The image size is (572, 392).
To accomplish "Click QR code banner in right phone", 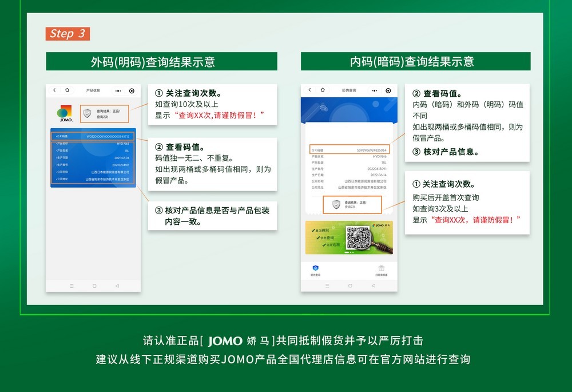I will [349, 237].
